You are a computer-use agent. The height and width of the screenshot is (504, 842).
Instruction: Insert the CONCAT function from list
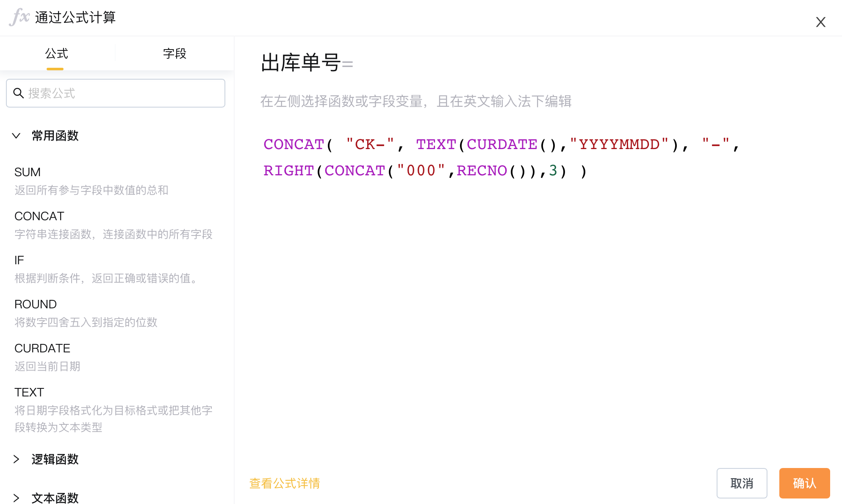tap(114, 225)
